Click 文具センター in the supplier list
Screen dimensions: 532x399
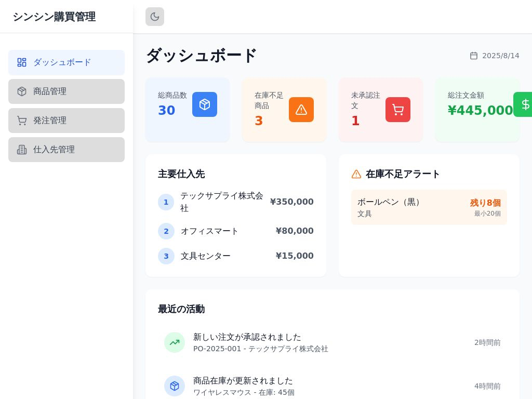(x=206, y=256)
